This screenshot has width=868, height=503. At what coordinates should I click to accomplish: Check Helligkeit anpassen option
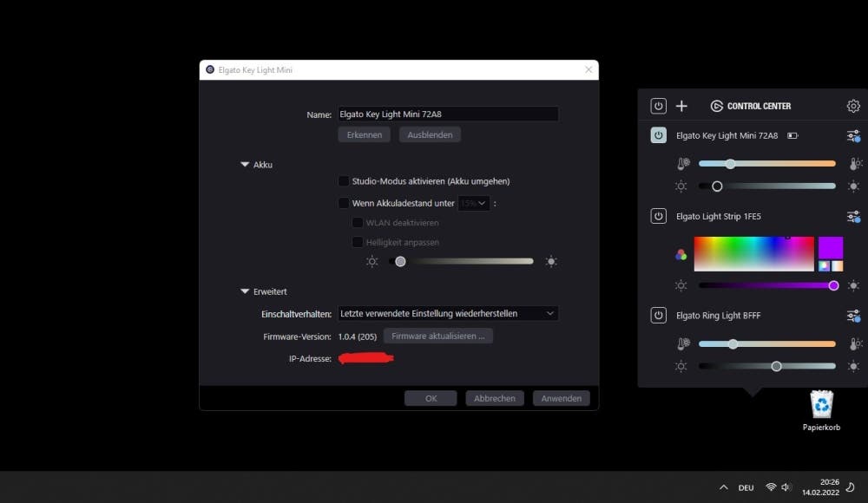358,242
